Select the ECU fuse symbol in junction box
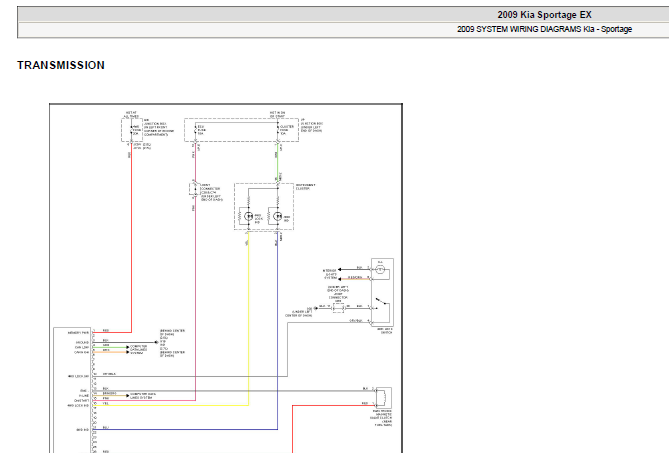669x453 pixels. click(196, 130)
